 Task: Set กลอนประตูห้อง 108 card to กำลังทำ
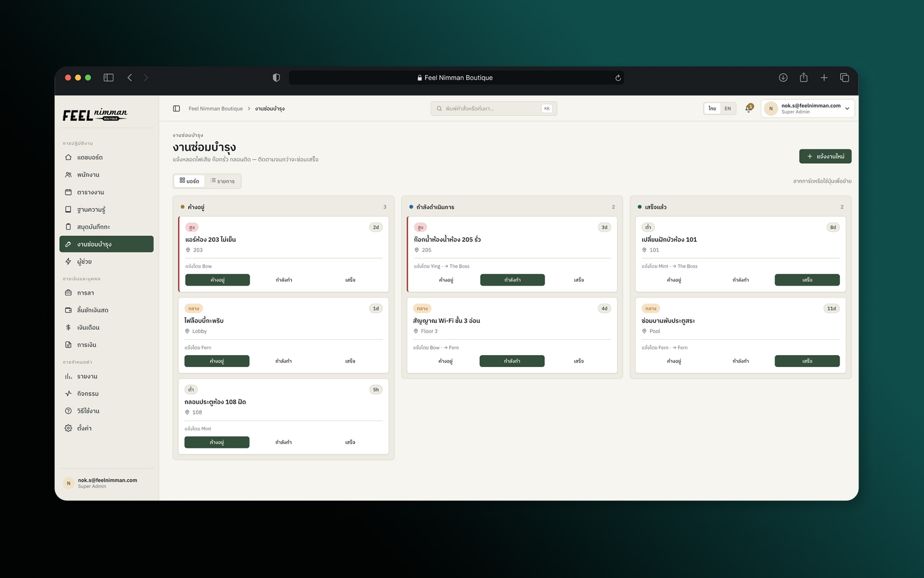(283, 442)
